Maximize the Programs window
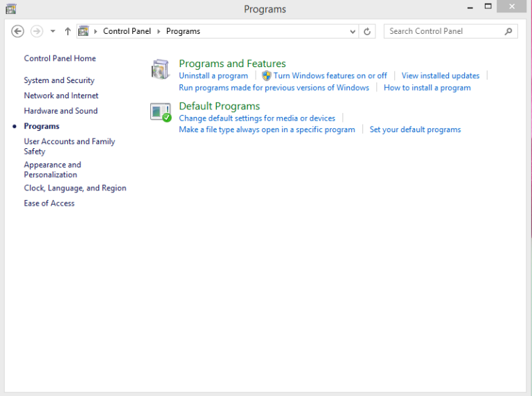The height and width of the screenshot is (396, 532). (488, 6)
